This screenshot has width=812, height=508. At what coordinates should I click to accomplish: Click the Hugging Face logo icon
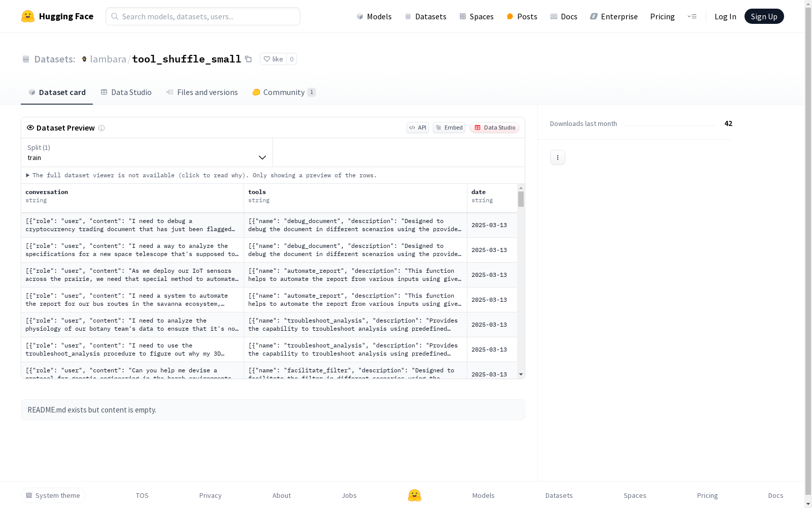pos(28,16)
